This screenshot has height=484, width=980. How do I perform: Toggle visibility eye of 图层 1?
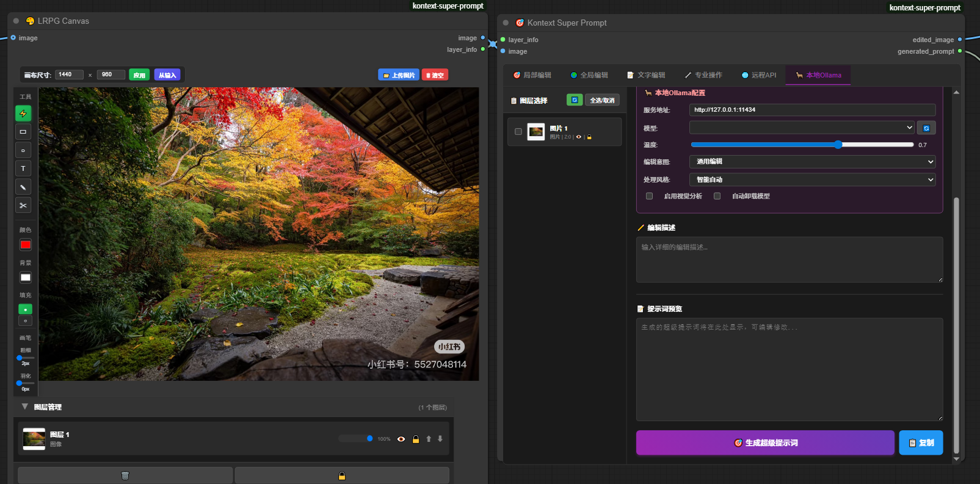click(401, 439)
